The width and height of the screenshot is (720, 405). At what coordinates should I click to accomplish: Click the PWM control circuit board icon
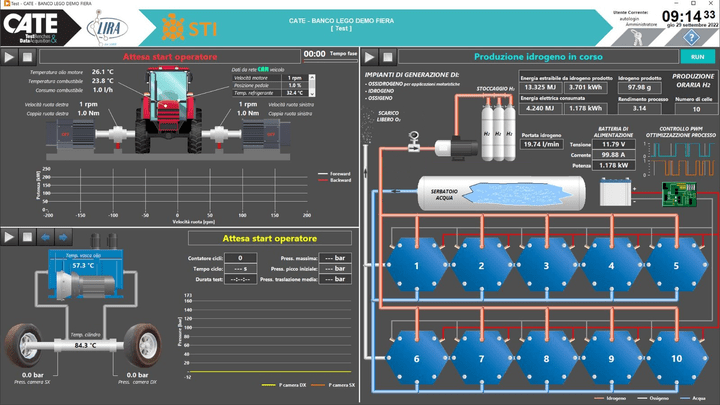(679, 190)
